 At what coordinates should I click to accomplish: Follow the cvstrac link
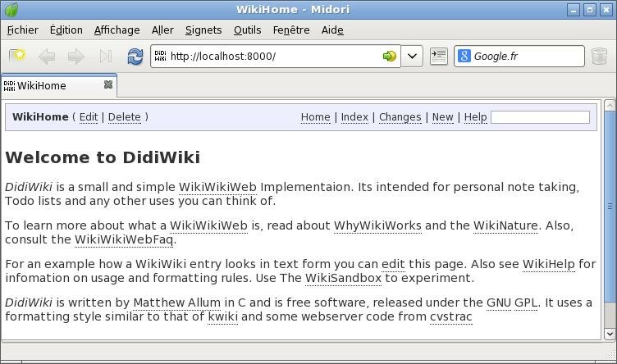[451, 316]
